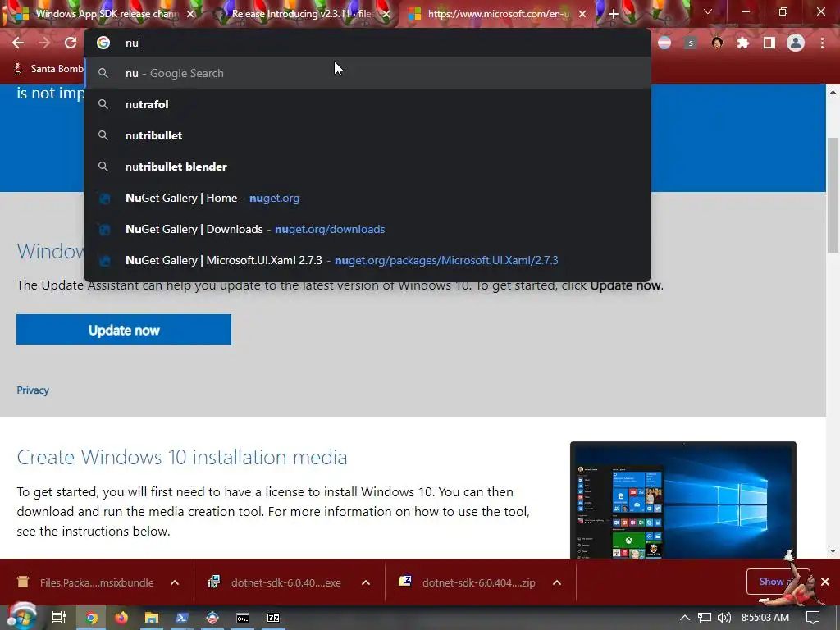Open the Windows Start button
The image size is (840, 630).
click(x=21, y=618)
